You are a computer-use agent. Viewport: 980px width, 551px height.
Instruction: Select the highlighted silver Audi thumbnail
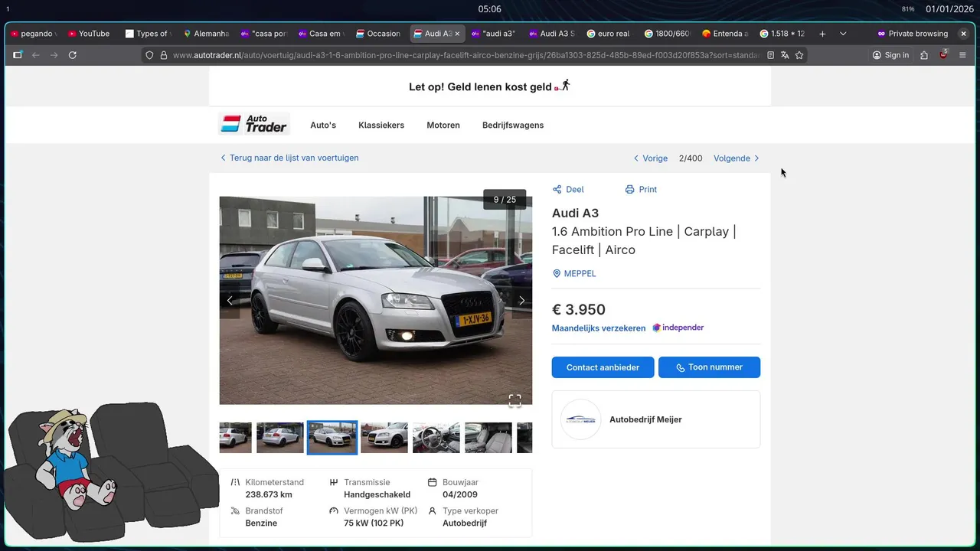[332, 438]
